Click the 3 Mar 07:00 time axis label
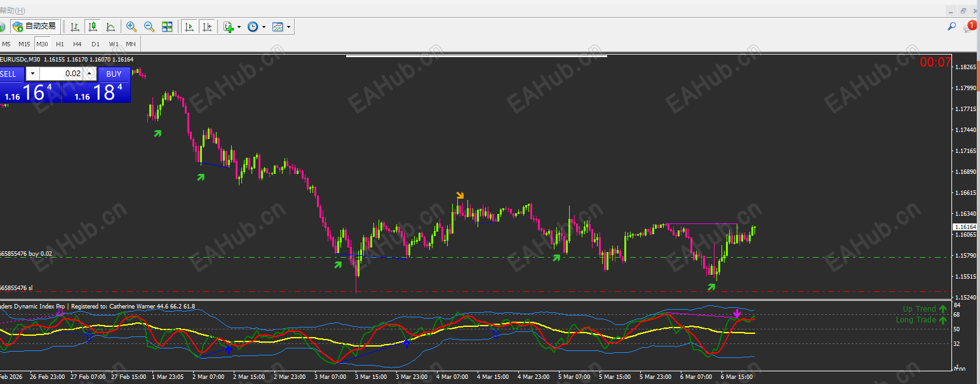Screen dimensions: 980x384 [331, 376]
